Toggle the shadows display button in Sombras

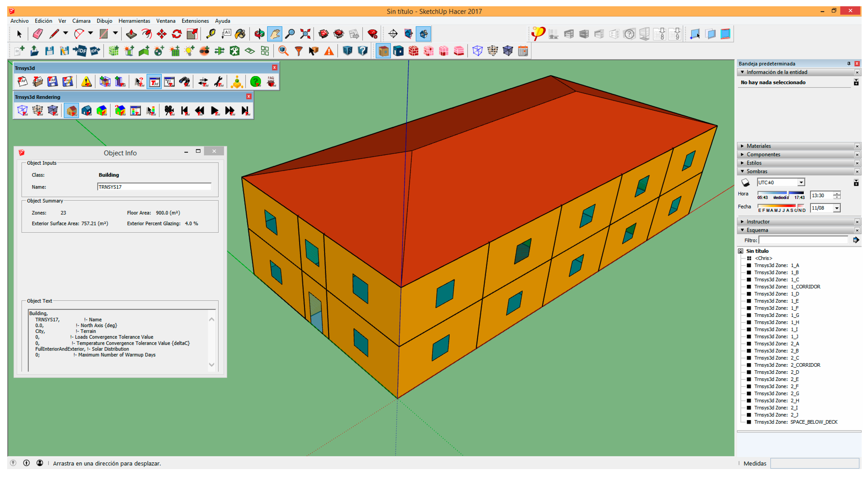pyautogui.click(x=745, y=183)
